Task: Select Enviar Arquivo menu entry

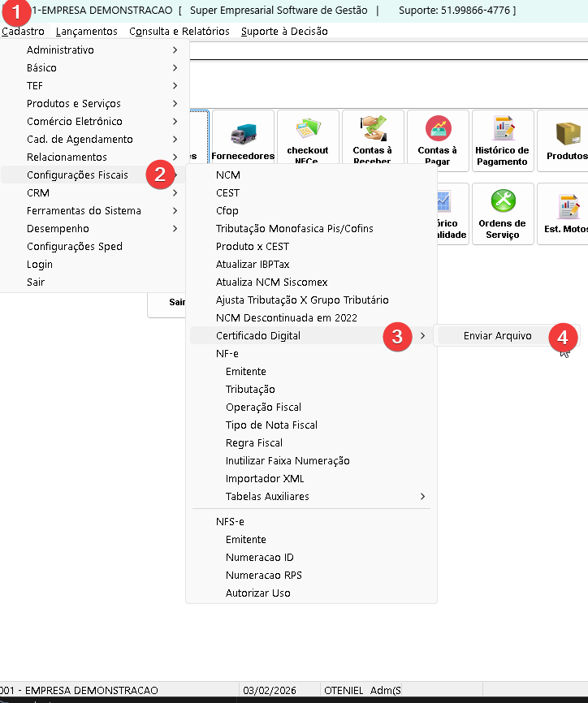Action: click(x=497, y=335)
